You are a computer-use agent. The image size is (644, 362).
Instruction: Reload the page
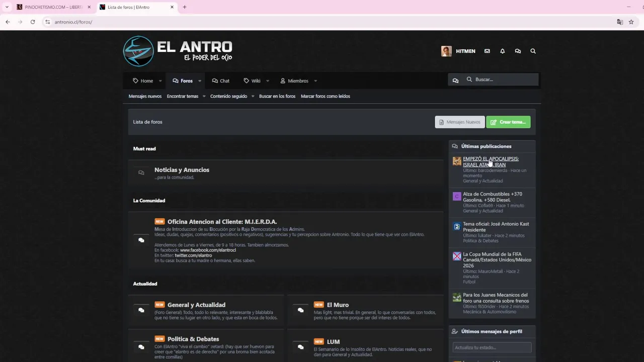coord(33,22)
